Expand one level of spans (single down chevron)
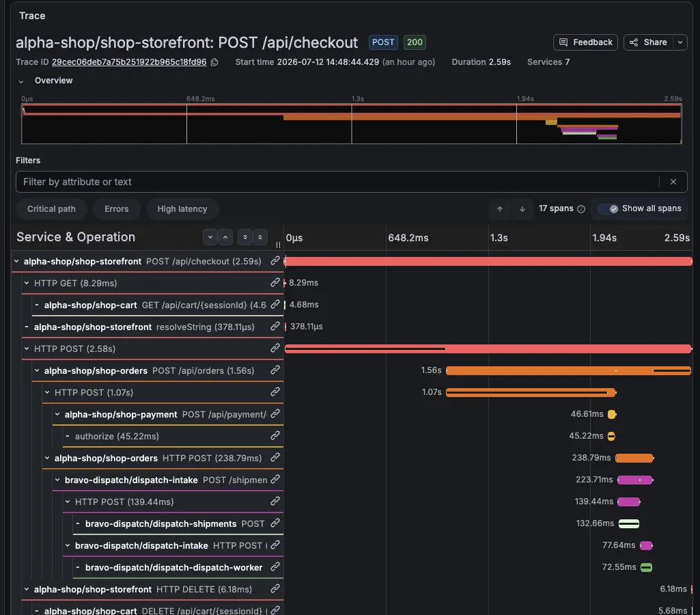Image resolution: width=700 pixels, height=615 pixels. point(210,237)
